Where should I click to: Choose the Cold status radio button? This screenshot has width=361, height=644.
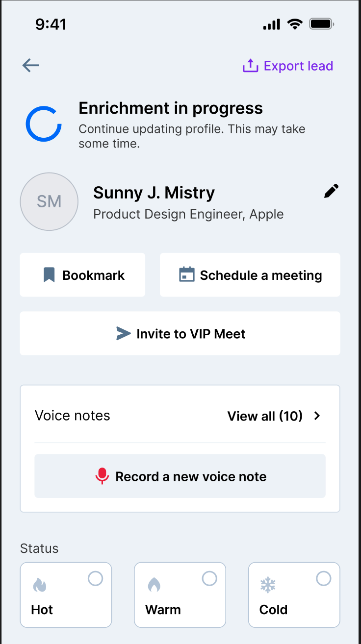pos(324,579)
